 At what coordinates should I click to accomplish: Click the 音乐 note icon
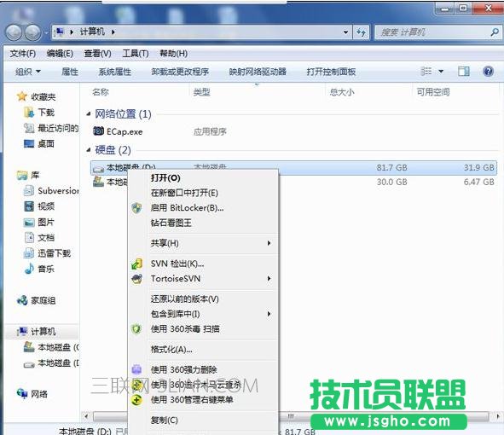(29, 269)
